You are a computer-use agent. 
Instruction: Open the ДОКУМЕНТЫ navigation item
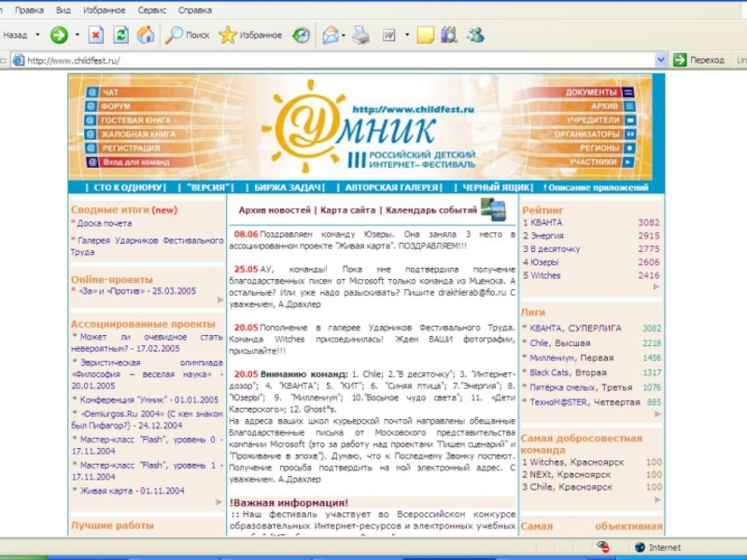(590, 92)
